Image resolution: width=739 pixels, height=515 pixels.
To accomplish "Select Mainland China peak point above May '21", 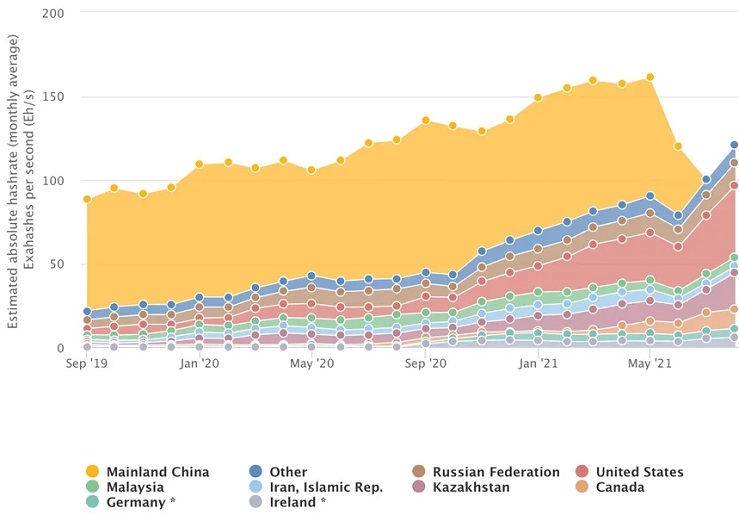I will (x=650, y=77).
